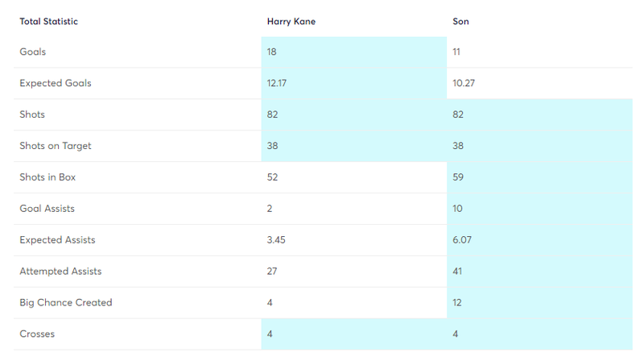The image size is (644, 357).
Task: Select the "Crosses" row label
Action: tap(37, 334)
